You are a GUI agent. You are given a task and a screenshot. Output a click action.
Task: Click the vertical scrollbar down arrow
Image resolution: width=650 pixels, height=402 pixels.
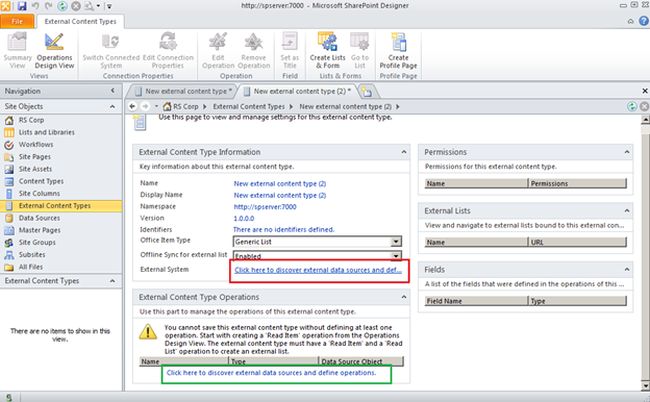(x=645, y=386)
